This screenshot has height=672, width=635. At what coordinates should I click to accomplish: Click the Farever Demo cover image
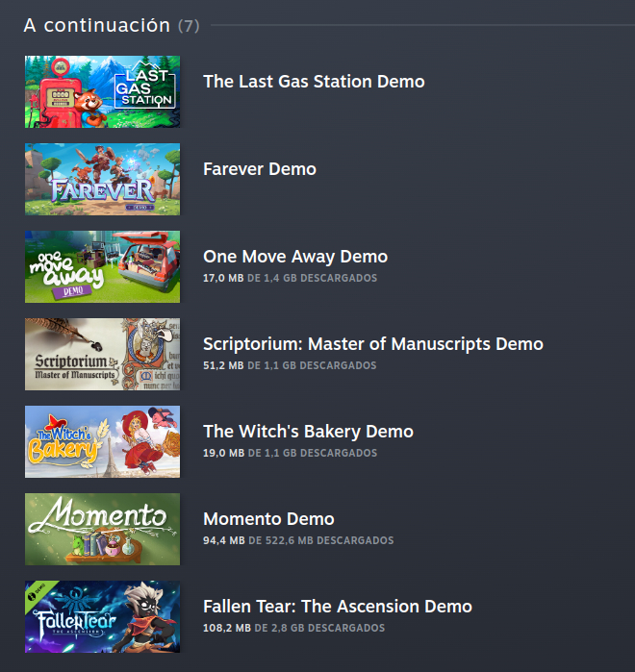pyautogui.click(x=103, y=179)
